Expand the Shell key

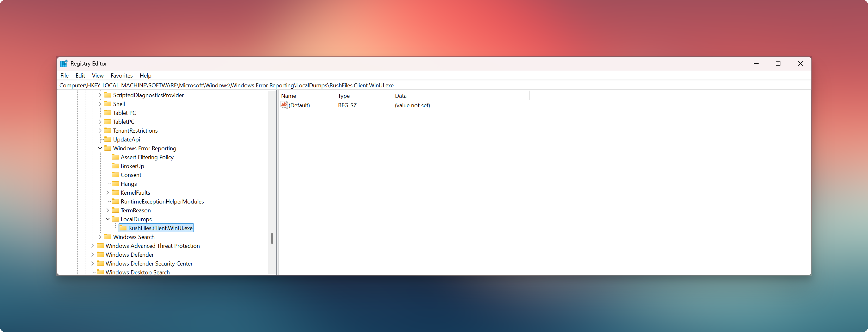coord(100,104)
